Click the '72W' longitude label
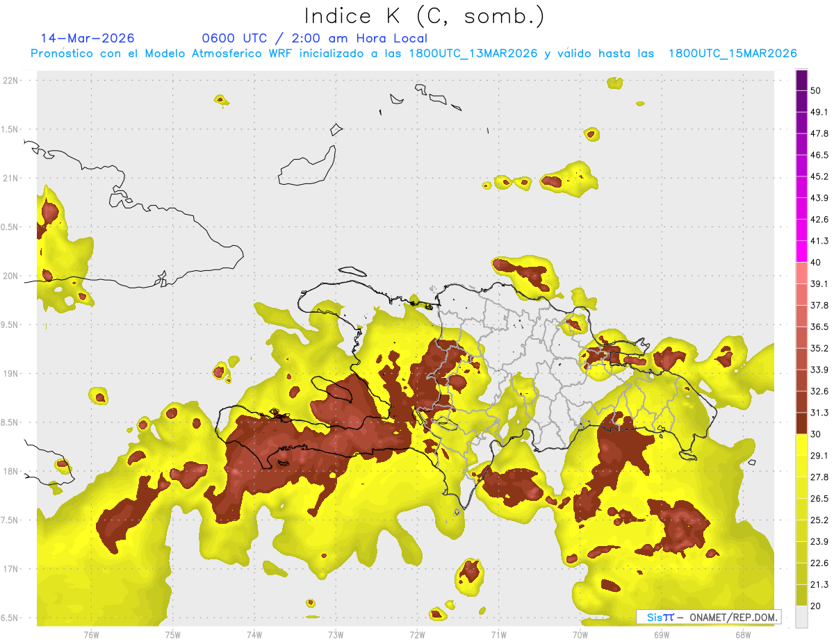The width and height of the screenshot is (834, 644). [x=417, y=635]
